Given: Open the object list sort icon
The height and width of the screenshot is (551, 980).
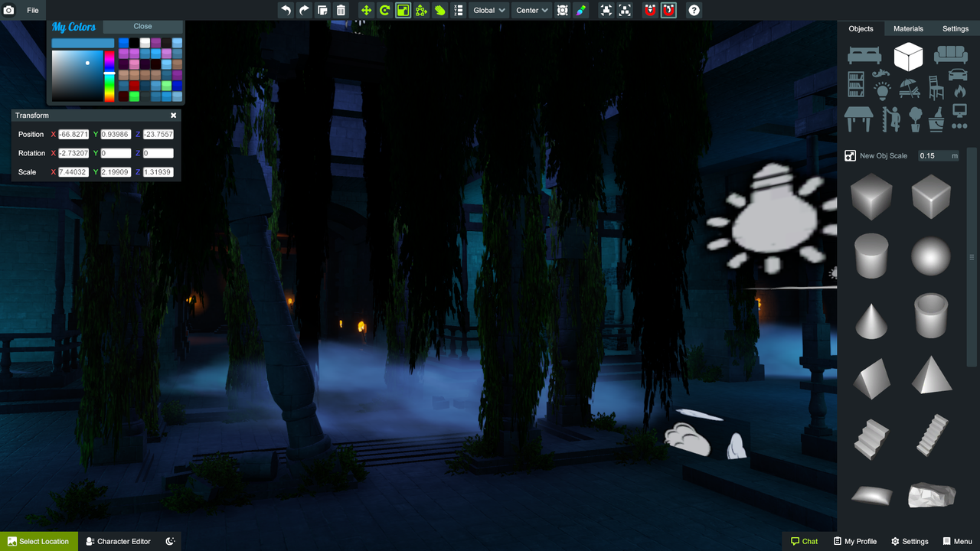Looking at the screenshot, I should click(458, 10).
